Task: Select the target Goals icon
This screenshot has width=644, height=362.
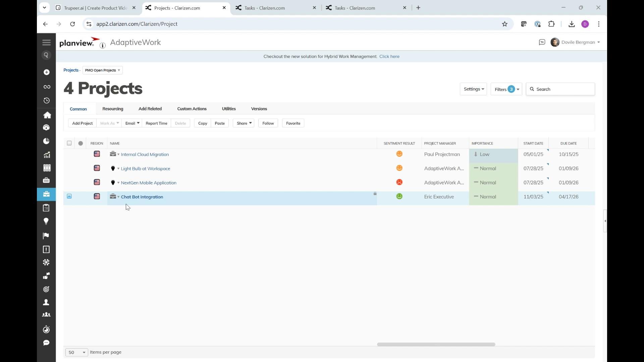Action: 46,289
